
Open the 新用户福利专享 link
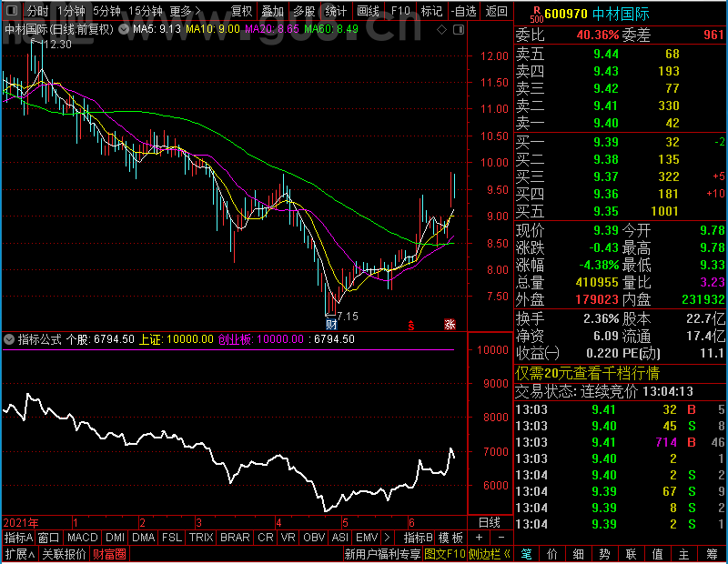[x=382, y=554]
